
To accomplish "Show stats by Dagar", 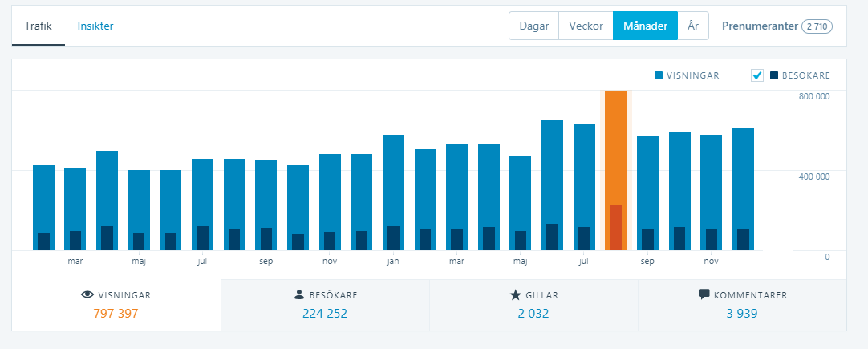I will click(x=533, y=26).
